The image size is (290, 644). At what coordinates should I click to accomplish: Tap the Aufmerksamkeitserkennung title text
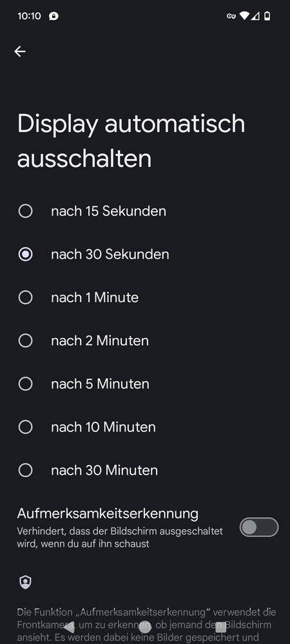[x=108, y=513]
